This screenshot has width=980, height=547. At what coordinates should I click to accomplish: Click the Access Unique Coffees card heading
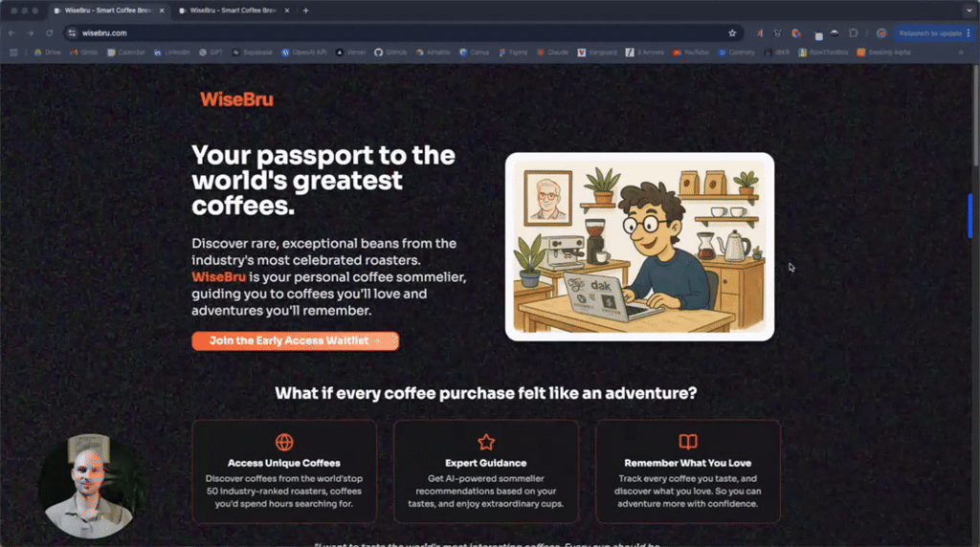click(x=283, y=463)
